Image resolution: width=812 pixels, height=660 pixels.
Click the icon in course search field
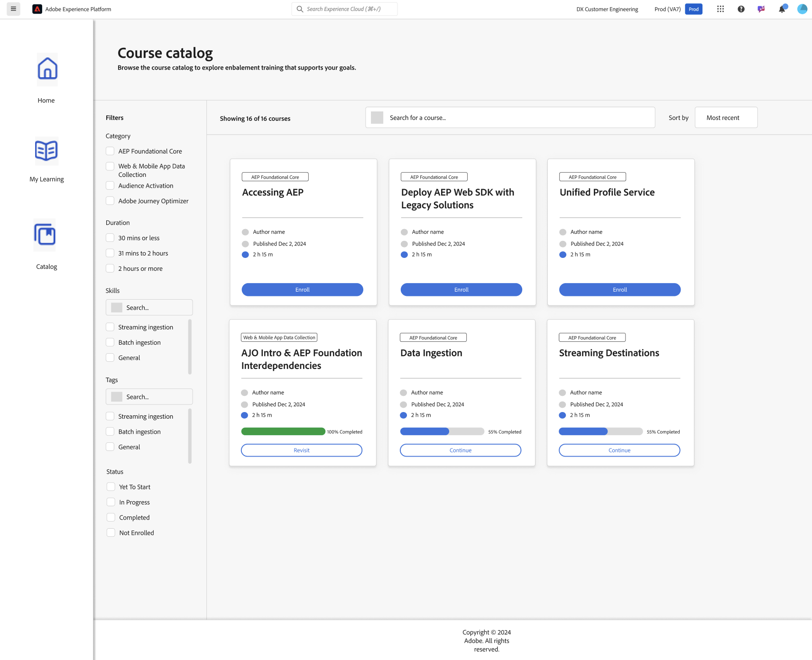tap(377, 118)
